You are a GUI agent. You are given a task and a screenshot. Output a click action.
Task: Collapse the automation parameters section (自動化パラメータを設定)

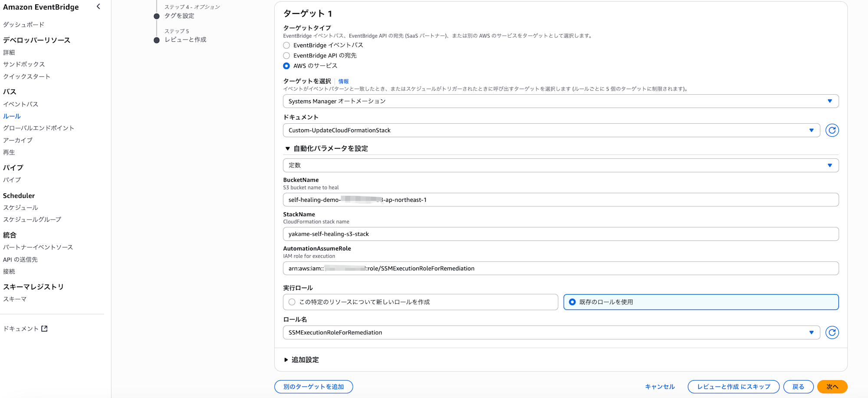(x=326, y=148)
